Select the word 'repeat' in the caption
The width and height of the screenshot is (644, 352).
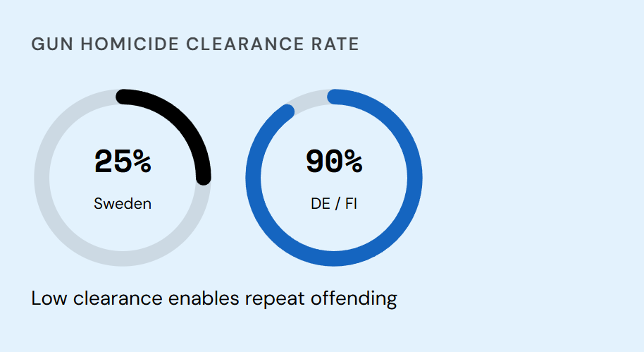pyautogui.click(x=275, y=299)
